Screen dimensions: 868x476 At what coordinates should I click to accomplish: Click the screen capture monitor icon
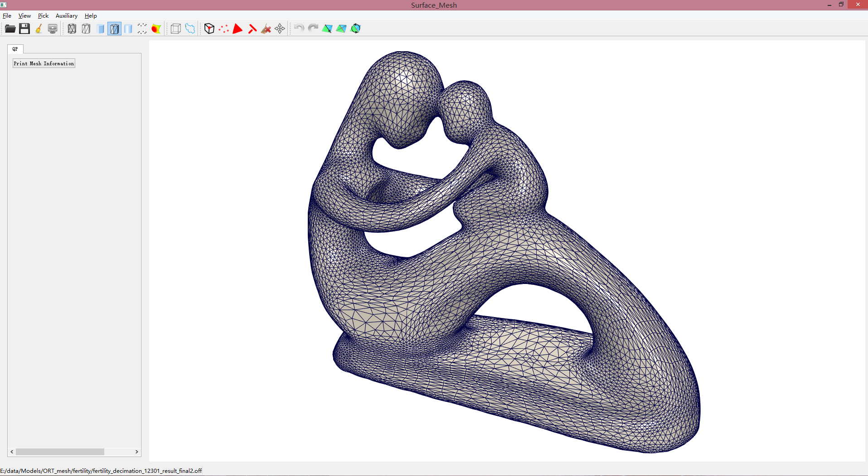53,29
